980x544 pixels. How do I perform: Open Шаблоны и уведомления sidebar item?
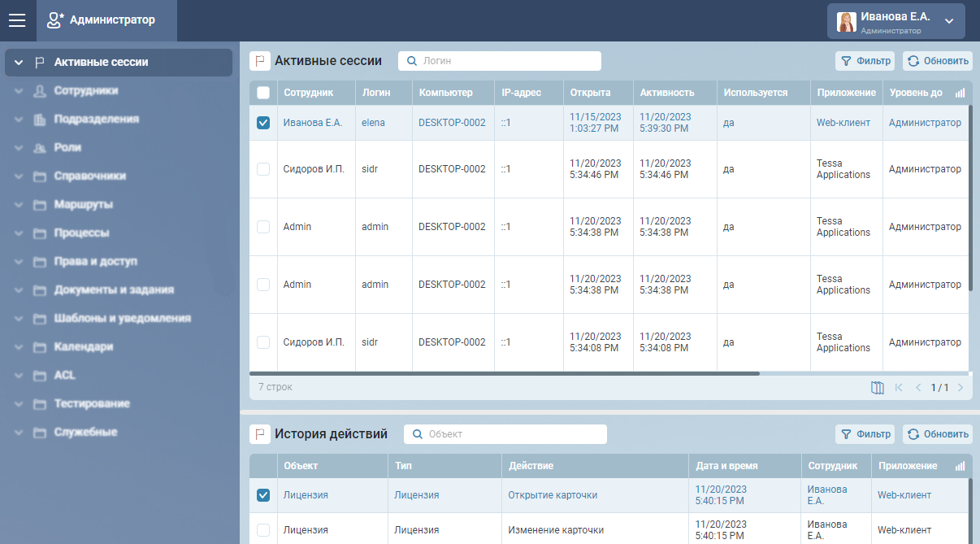(x=122, y=319)
